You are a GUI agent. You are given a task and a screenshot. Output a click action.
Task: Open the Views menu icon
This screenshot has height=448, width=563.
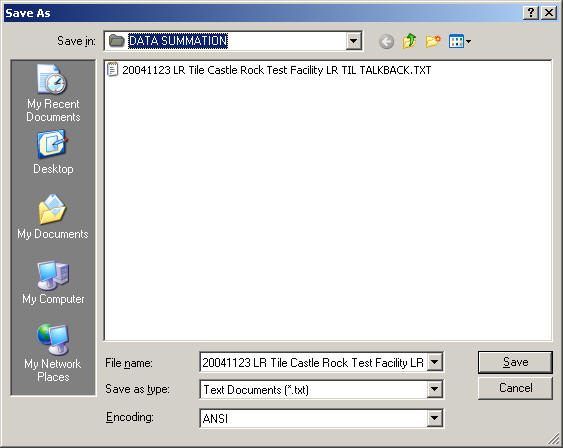(460, 42)
